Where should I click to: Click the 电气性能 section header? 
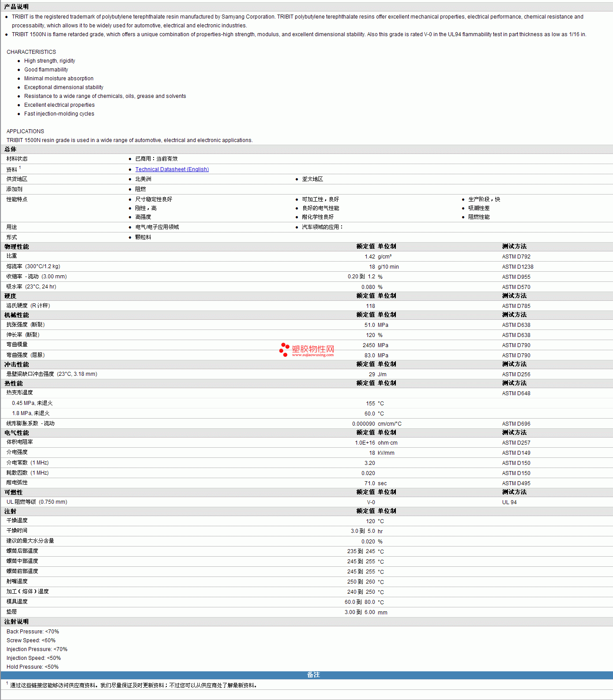tap(16, 433)
